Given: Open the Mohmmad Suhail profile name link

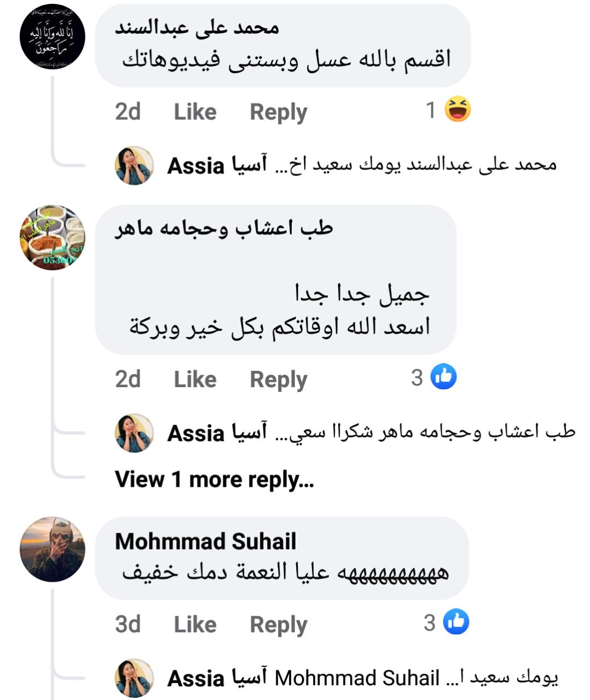Looking at the screenshot, I should coord(205,541).
